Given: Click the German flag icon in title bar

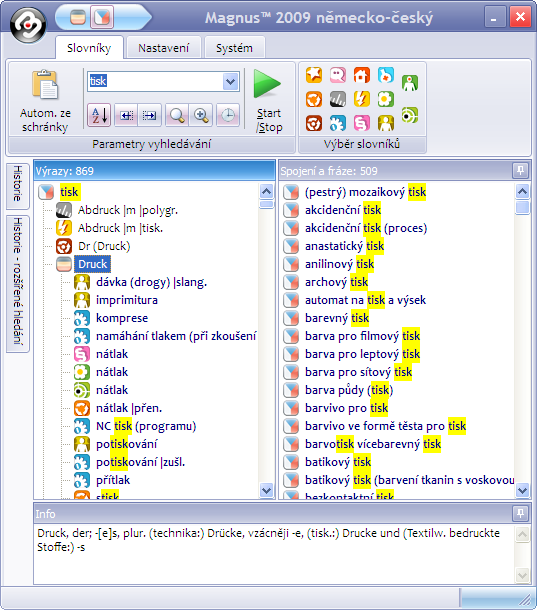Looking at the screenshot, I should (x=78, y=17).
